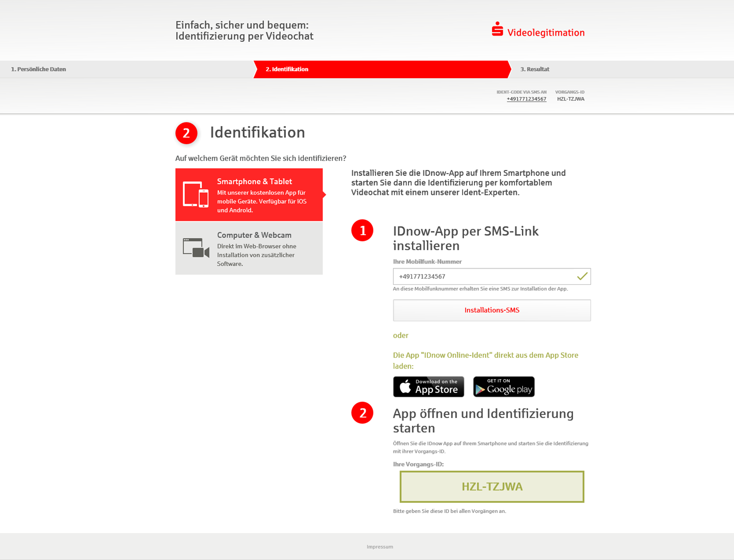The width and height of the screenshot is (734, 560).
Task: Click 'Bitte geben Sie diese ID' note
Action: [449, 511]
